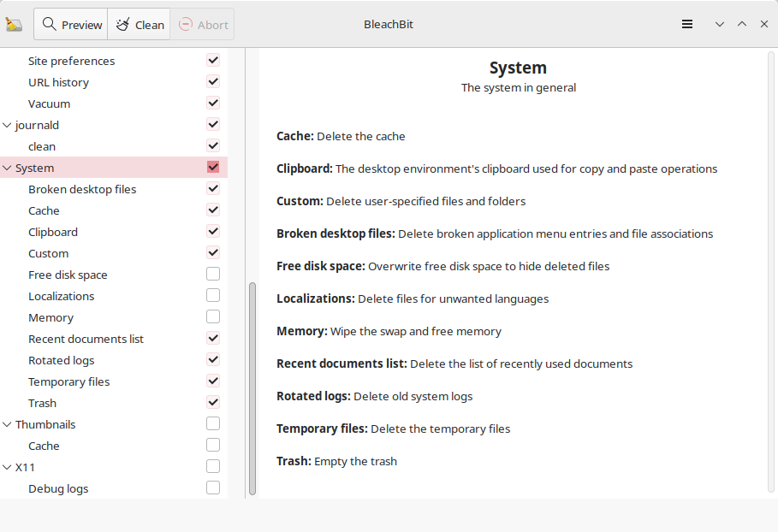The width and height of the screenshot is (778, 532).
Task: Select the Temporary files row
Action: [x=114, y=381]
